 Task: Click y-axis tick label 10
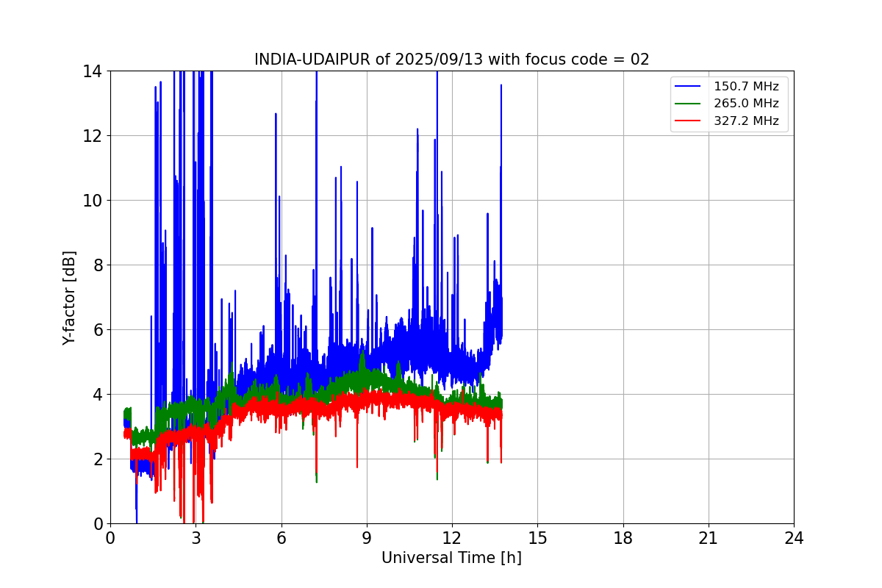coord(92,201)
